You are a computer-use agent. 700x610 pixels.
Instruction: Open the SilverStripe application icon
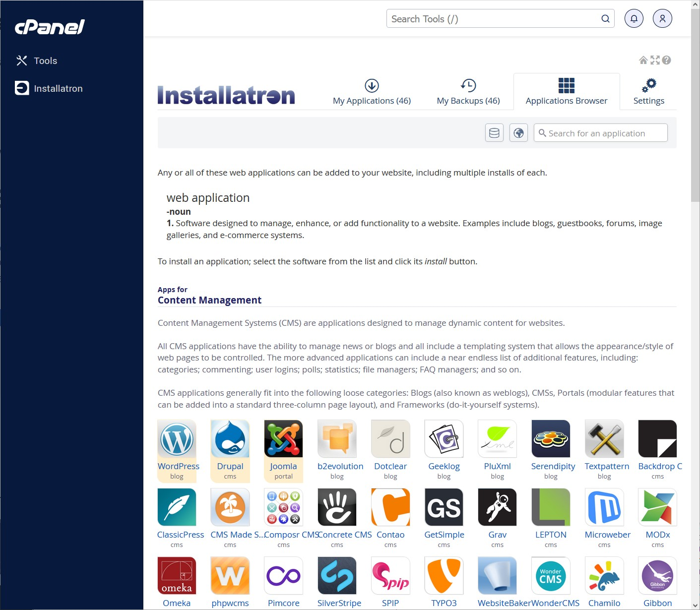click(x=337, y=576)
